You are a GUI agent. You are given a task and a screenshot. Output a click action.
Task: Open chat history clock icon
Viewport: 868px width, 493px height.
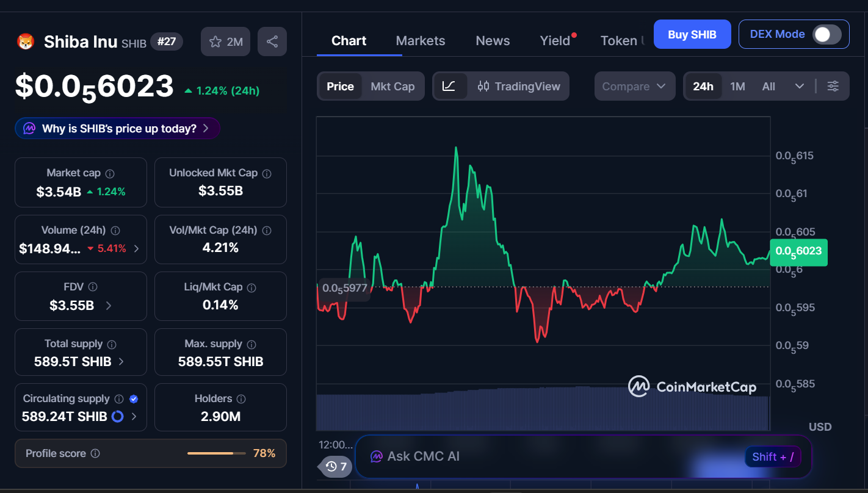(336, 467)
